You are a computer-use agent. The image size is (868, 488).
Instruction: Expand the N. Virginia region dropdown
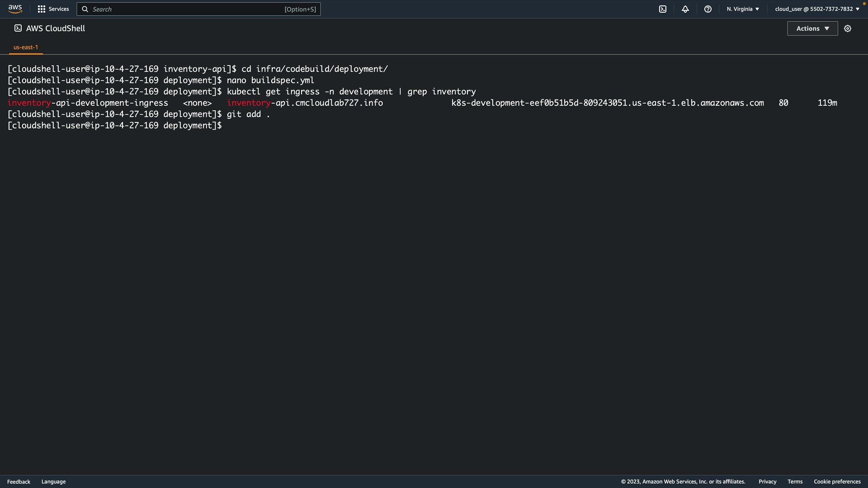coord(743,9)
